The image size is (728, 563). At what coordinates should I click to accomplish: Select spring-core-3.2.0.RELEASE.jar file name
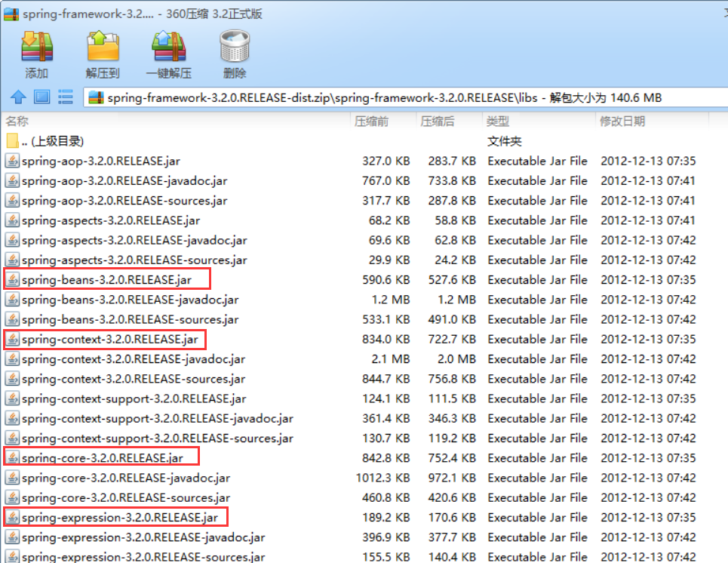pyautogui.click(x=103, y=458)
